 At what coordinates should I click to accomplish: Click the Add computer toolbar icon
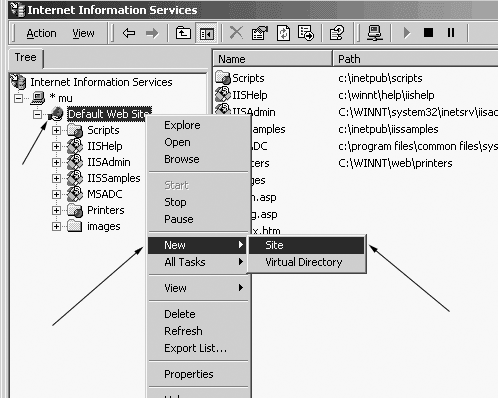(375, 33)
